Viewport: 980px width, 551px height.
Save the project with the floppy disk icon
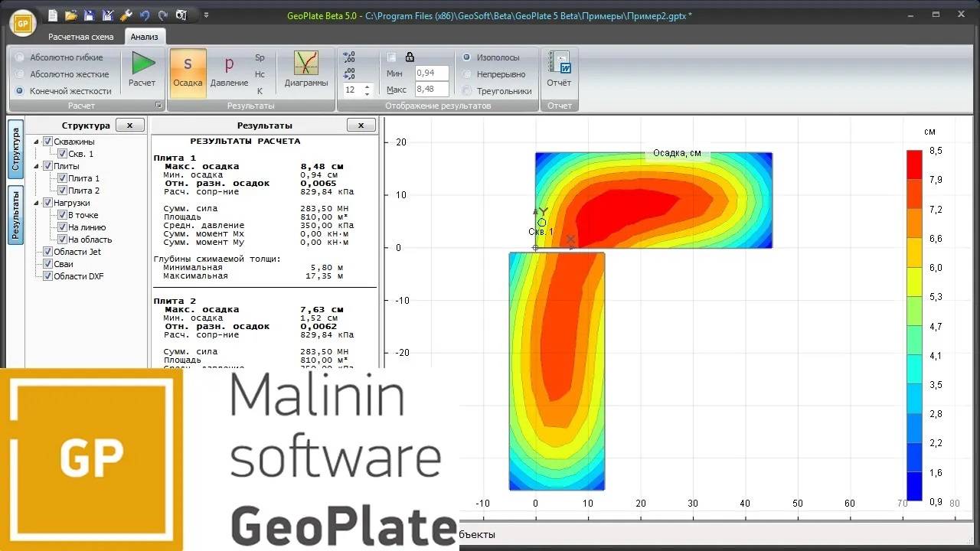89,15
